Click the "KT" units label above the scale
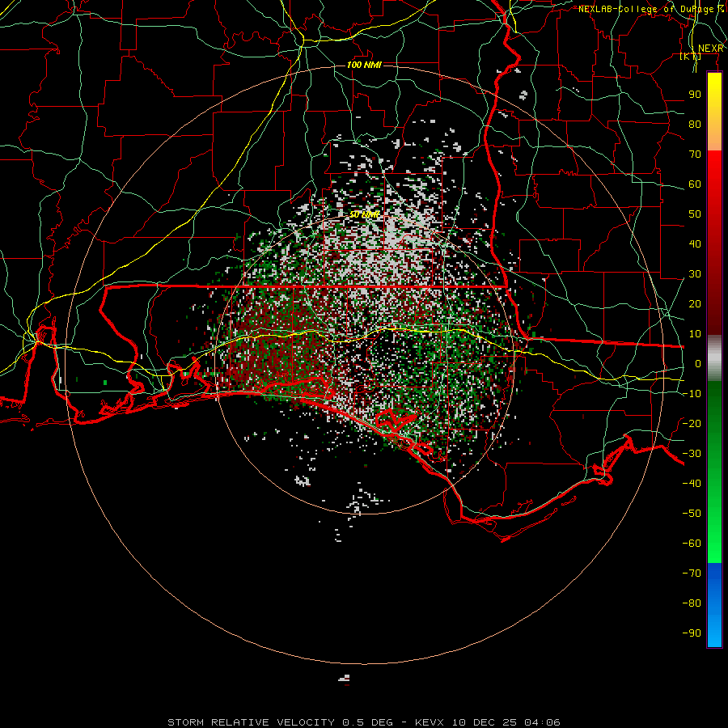 [691, 57]
